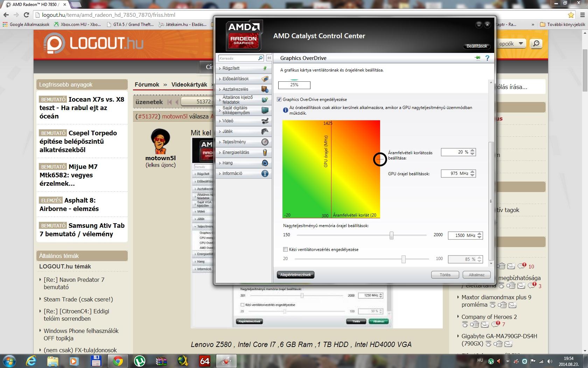Screen dimensions: 588x368
Task: Open GTA 5 / Grand Theft bookmark
Action: coord(130,25)
